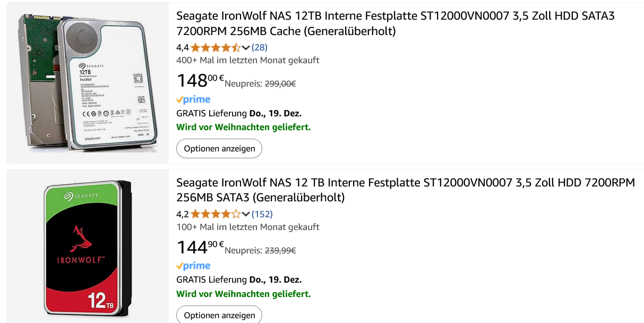Click the Prime checkmark symbol on first listing
This screenshot has width=644, height=323.
(181, 99)
